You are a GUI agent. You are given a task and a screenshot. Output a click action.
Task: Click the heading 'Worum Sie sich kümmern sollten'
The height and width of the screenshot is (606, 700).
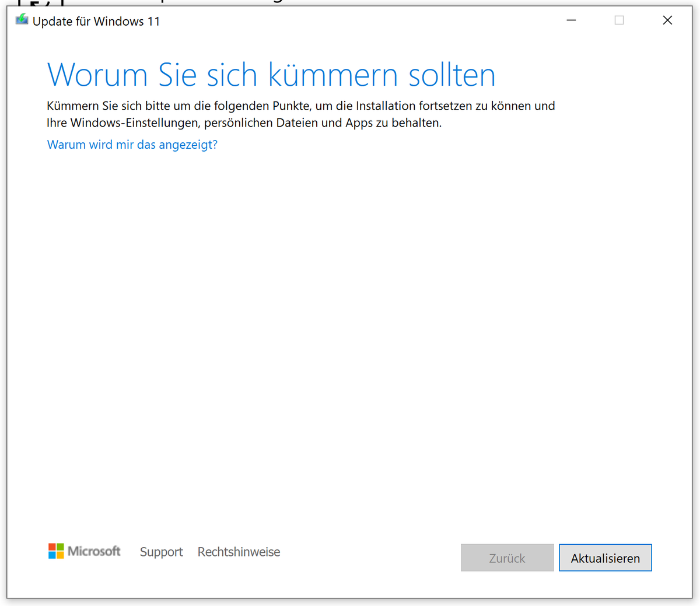[x=271, y=75]
